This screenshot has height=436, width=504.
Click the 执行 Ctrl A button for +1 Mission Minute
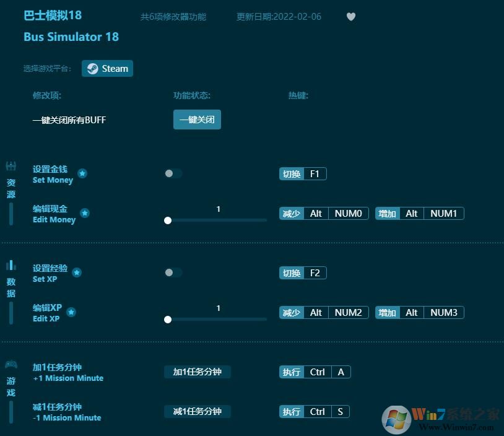(315, 372)
